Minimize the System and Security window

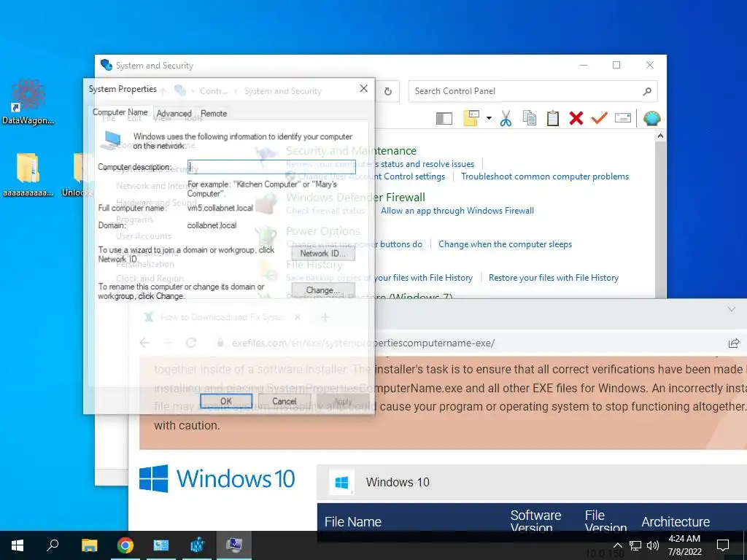583,65
